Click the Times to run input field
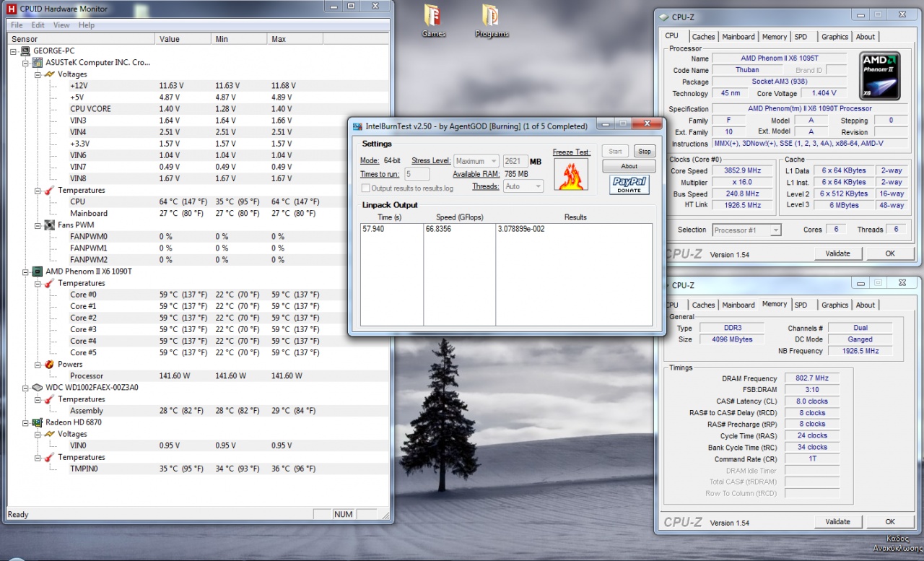Viewport: 924px width, 561px height. point(417,174)
